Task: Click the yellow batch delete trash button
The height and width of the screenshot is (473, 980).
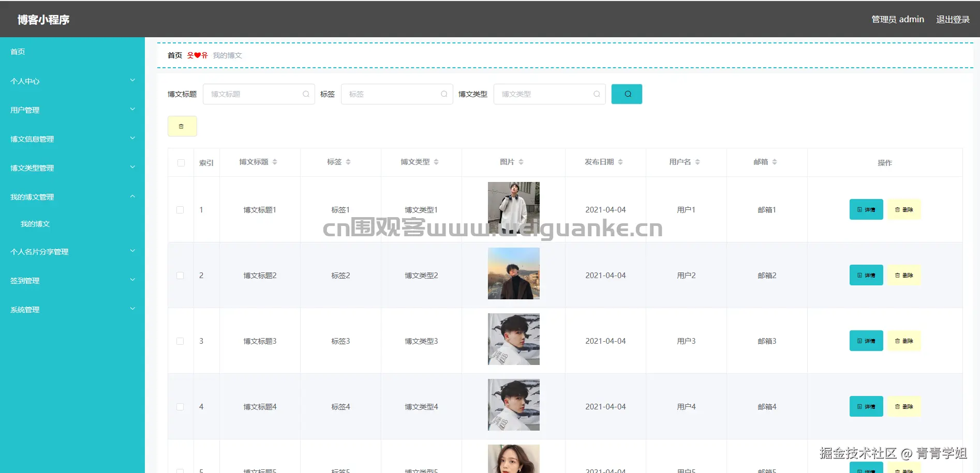Action: click(x=182, y=126)
